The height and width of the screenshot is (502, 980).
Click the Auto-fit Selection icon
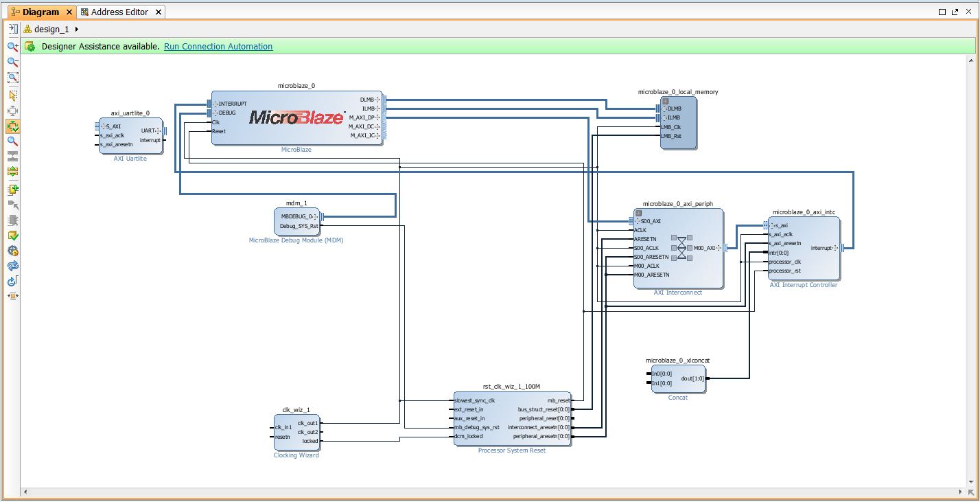tap(12, 111)
